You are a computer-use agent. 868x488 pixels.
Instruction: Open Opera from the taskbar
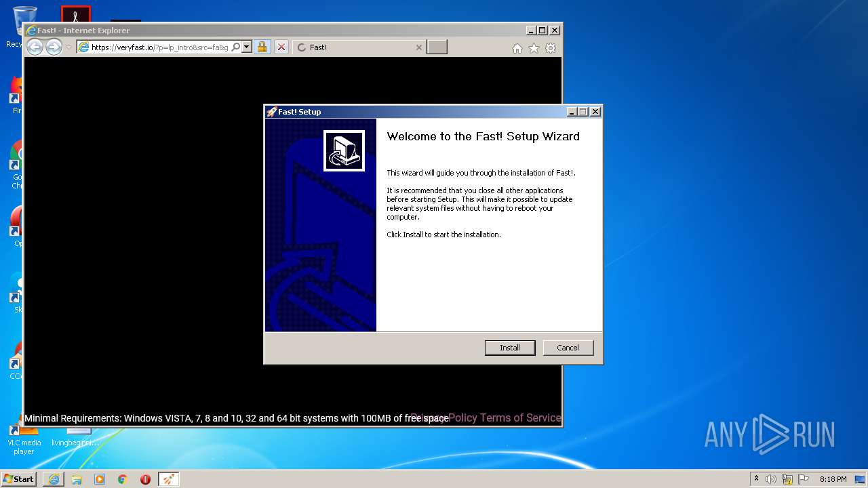(x=145, y=479)
